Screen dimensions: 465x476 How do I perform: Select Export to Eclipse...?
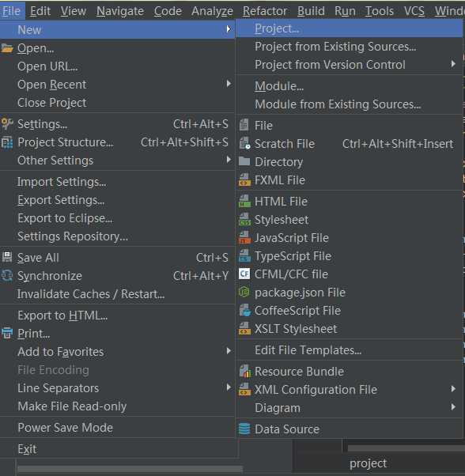[x=117, y=218]
